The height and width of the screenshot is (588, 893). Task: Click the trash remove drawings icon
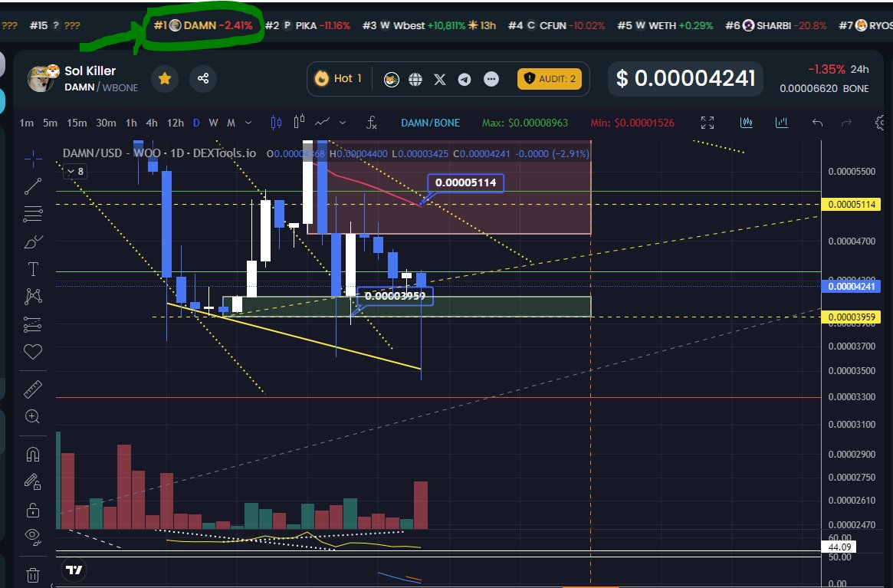coord(33,575)
